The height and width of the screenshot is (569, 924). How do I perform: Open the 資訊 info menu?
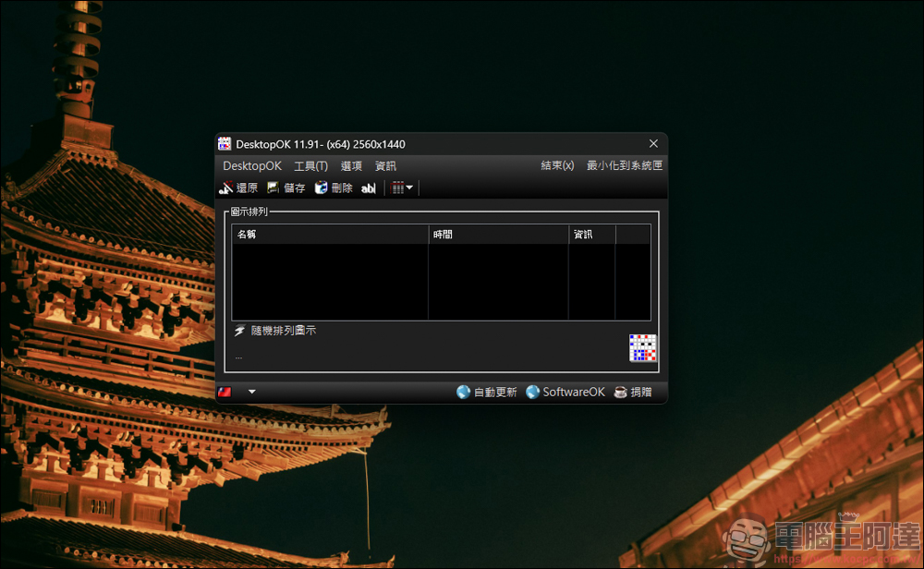[x=385, y=166]
